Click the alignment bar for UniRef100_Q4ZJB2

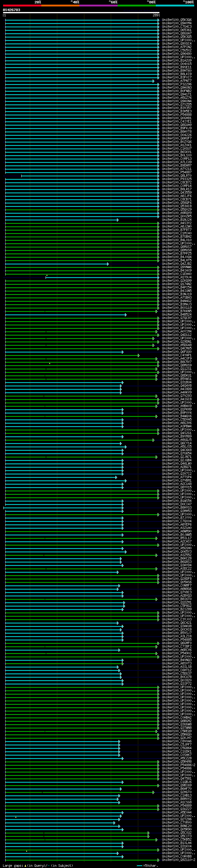57,264
